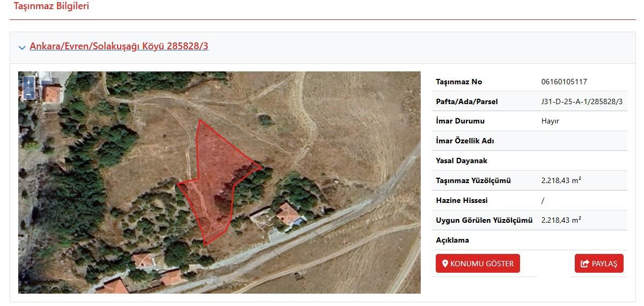Click the J31-D-25-A-1/285828/3 parcel value
The width and height of the screenshot is (644, 306).
click(x=582, y=101)
